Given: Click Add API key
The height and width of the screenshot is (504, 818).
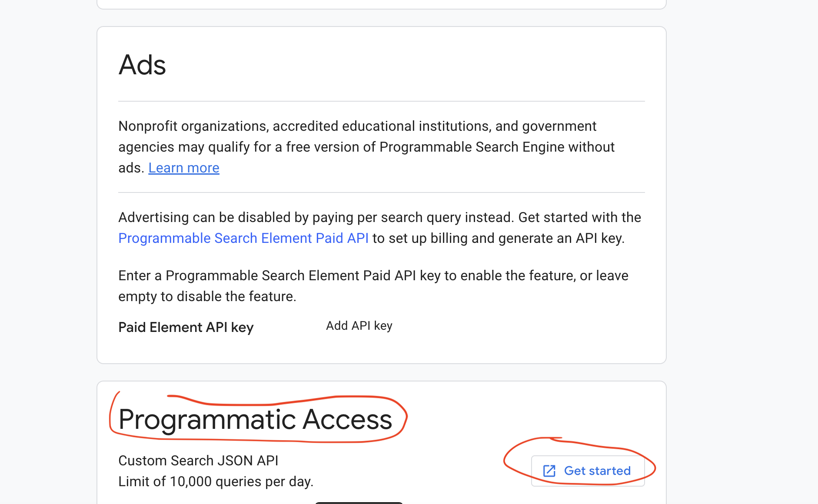Looking at the screenshot, I should pos(359,325).
